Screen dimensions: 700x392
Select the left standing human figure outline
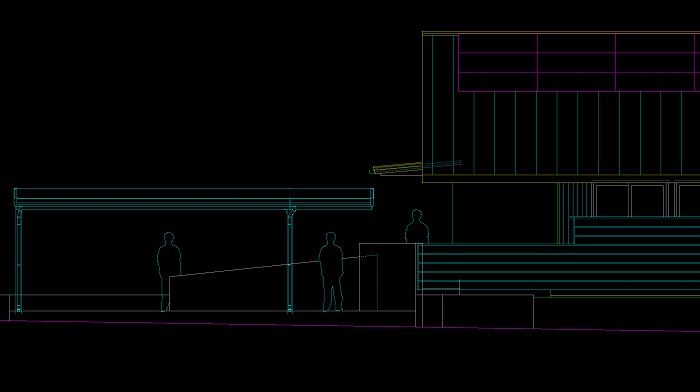169,271
